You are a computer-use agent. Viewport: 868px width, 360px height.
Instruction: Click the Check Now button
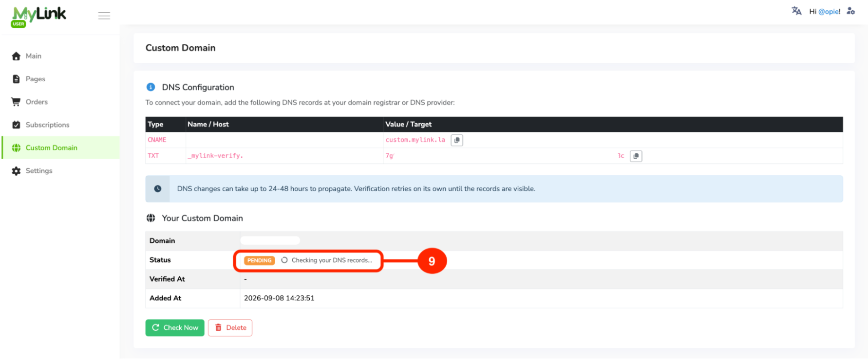pyautogui.click(x=175, y=328)
